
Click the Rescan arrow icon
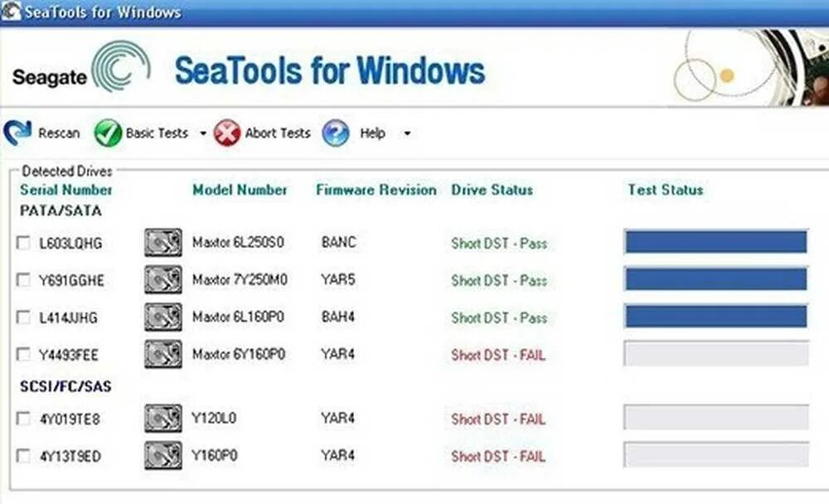(17, 133)
